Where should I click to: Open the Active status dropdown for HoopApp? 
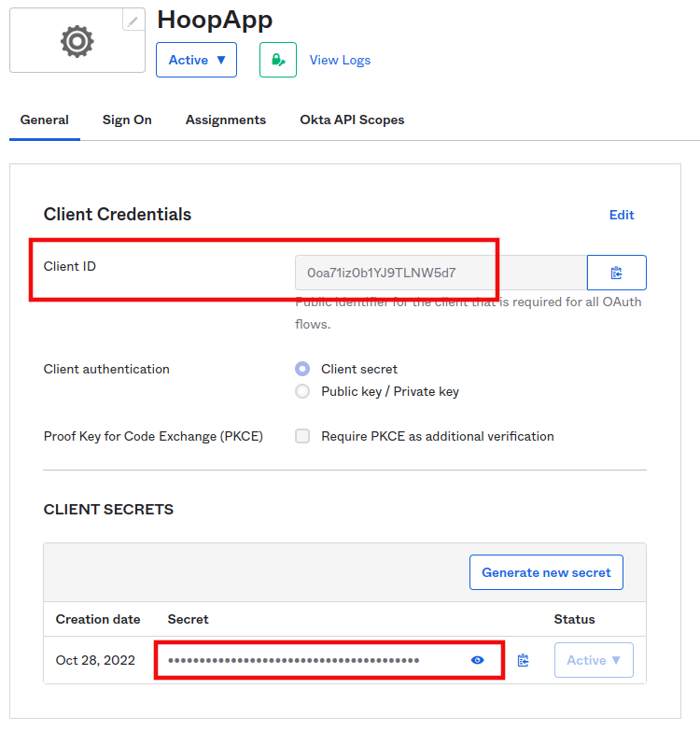(x=196, y=60)
